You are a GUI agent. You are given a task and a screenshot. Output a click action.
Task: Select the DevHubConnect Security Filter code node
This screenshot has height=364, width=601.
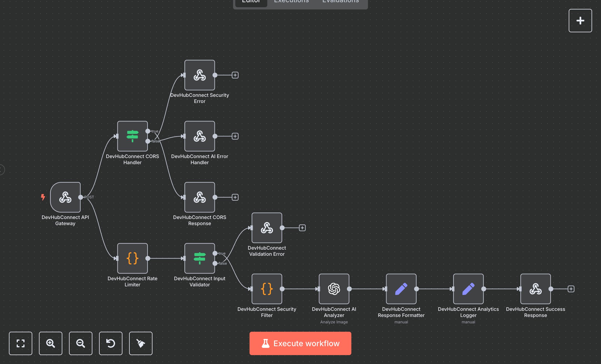267,289
